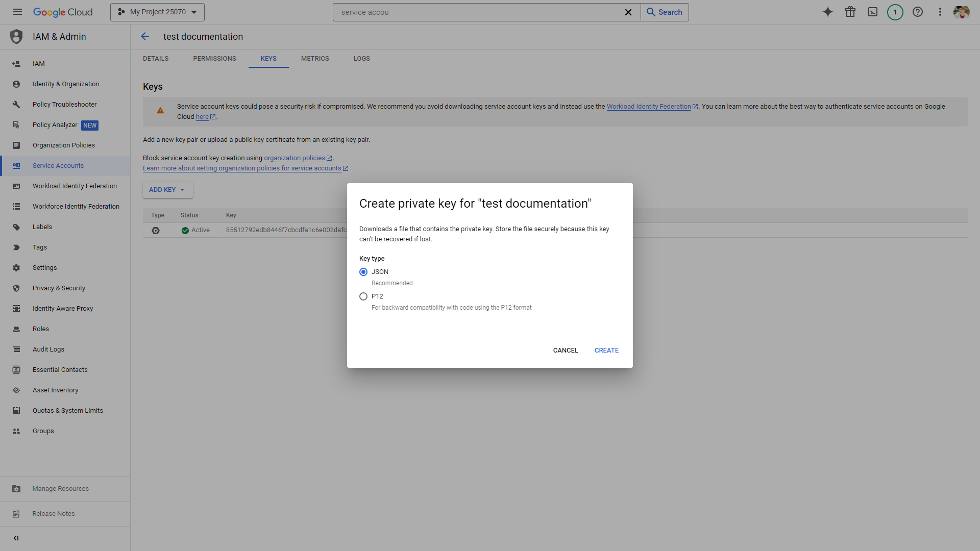This screenshot has height=551, width=980.
Task: Switch to the PERMISSIONS tab
Action: point(214,59)
